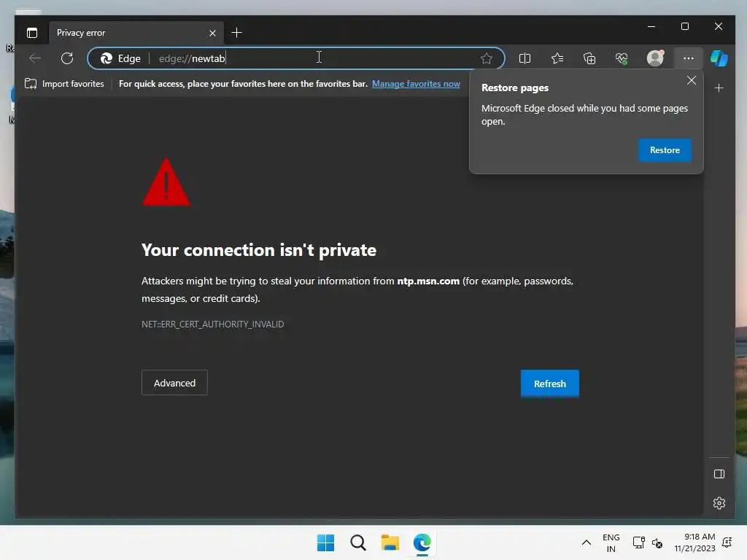Select the NET::ERR_CERT_AUTHORITY_INVALID error text
This screenshot has height=560, width=747.
point(212,324)
